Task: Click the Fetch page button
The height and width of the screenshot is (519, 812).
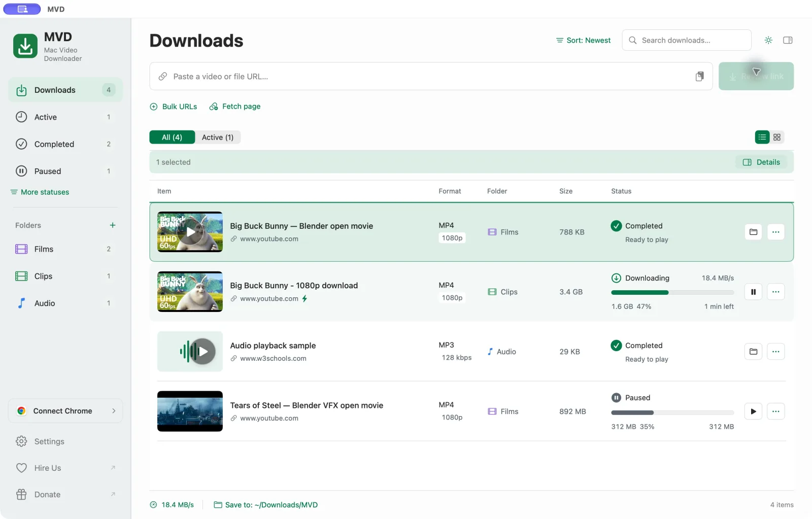Action: 235,107
